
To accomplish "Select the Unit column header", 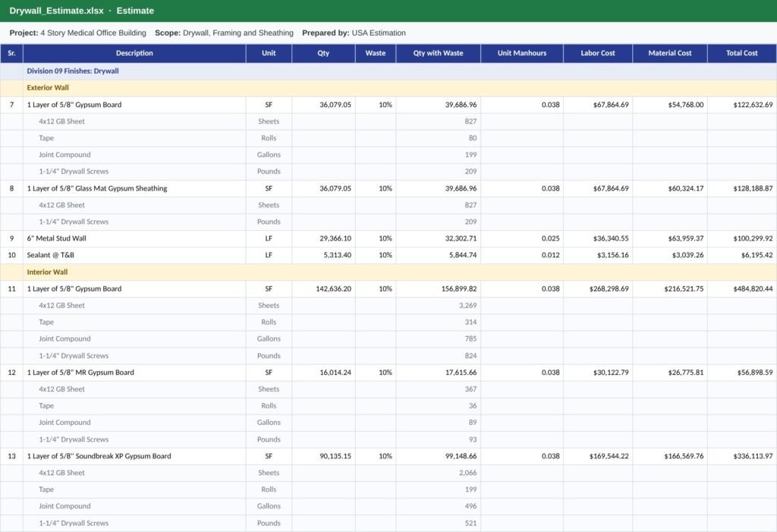I will [269, 53].
